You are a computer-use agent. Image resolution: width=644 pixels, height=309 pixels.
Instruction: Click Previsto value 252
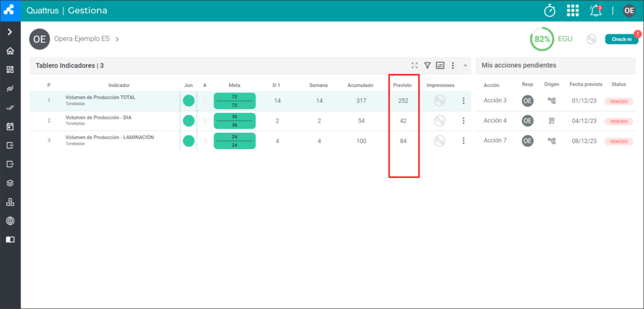[403, 101]
